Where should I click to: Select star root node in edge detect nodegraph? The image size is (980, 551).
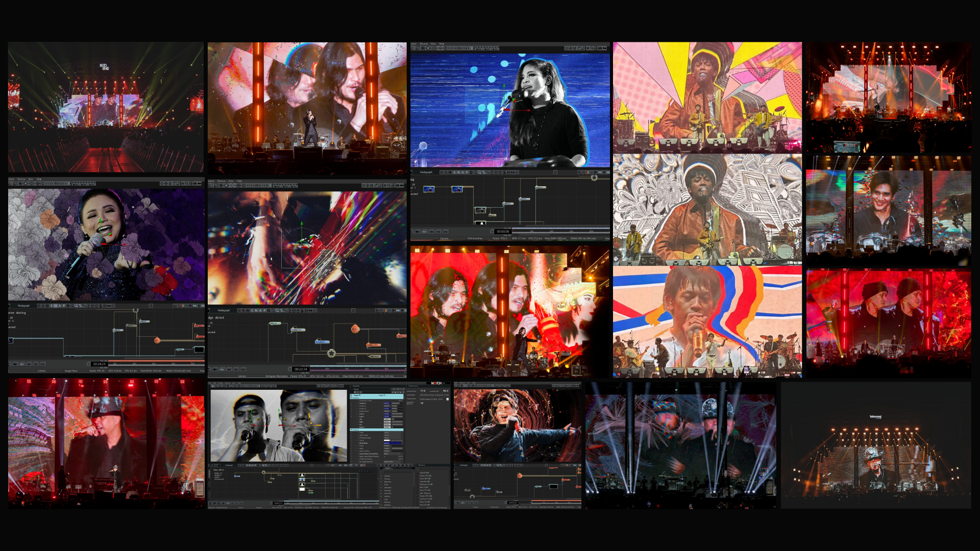(x=331, y=353)
